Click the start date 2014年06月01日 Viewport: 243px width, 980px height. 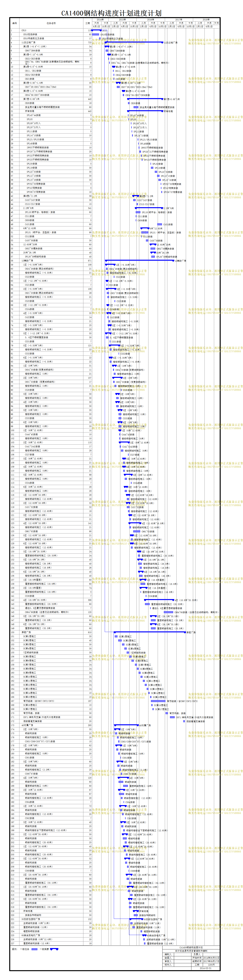coord(211,958)
